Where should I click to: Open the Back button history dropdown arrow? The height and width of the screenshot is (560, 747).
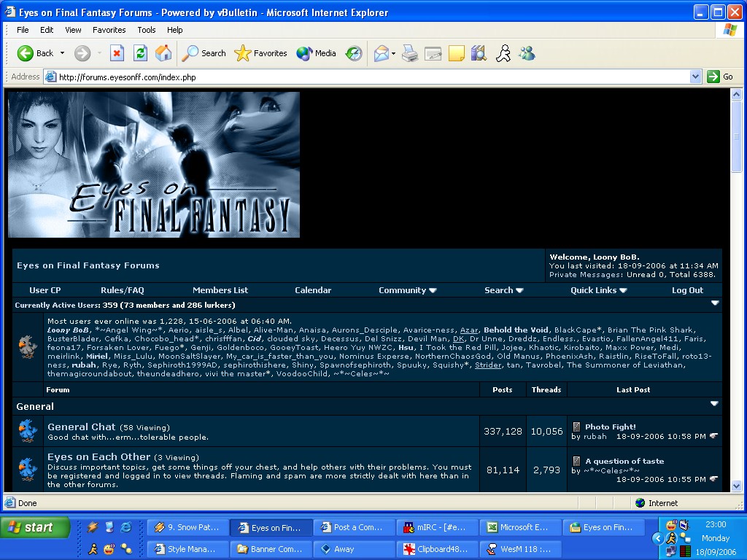62,53
